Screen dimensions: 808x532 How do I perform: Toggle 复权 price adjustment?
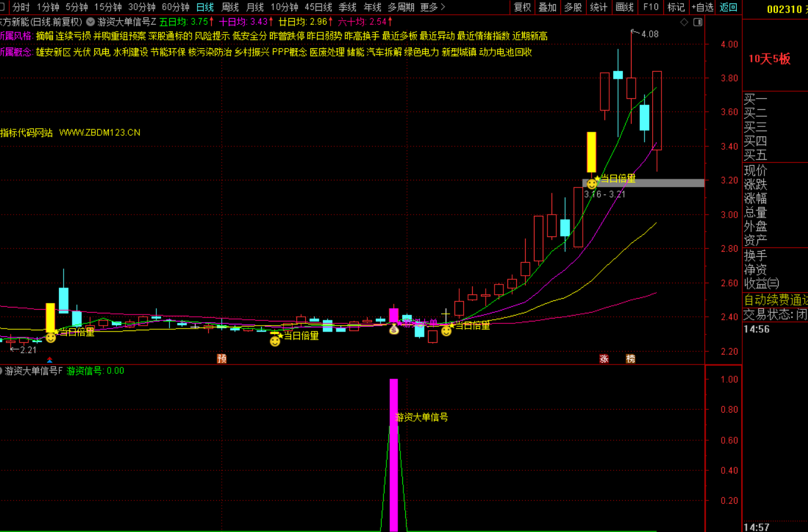[522, 7]
